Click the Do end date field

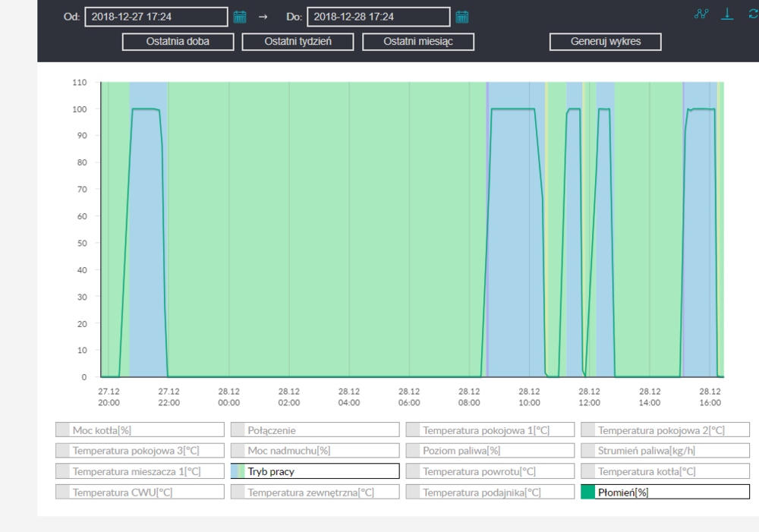378,17
